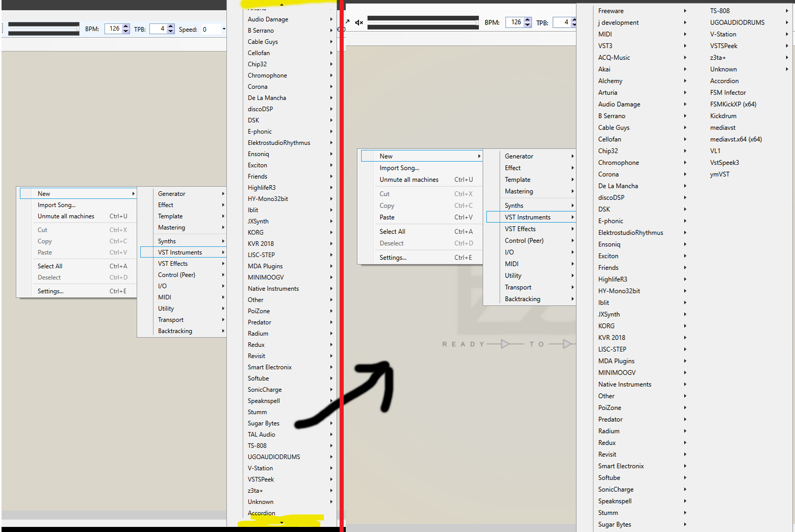Select the ymVST instrument
The height and width of the screenshot is (532, 795).
point(720,174)
